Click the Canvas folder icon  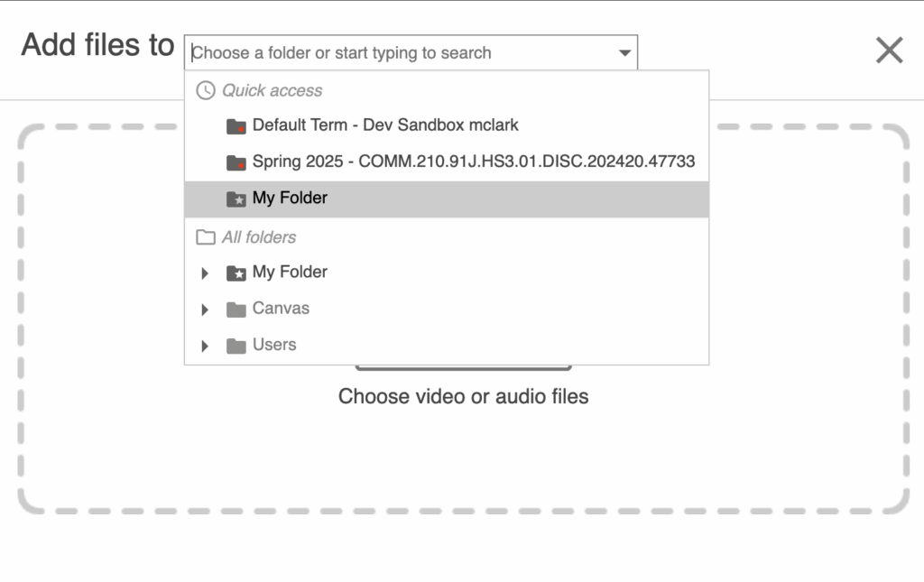(x=236, y=309)
